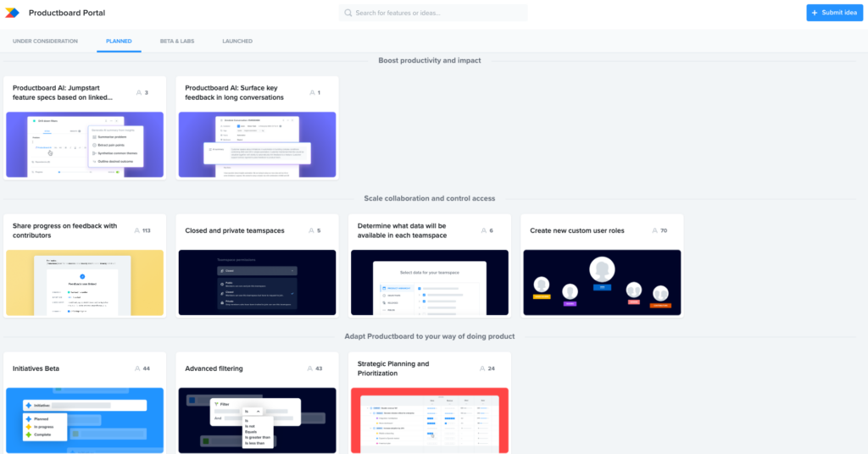
Task: Click the plus icon in Submit idea button
Action: click(815, 13)
